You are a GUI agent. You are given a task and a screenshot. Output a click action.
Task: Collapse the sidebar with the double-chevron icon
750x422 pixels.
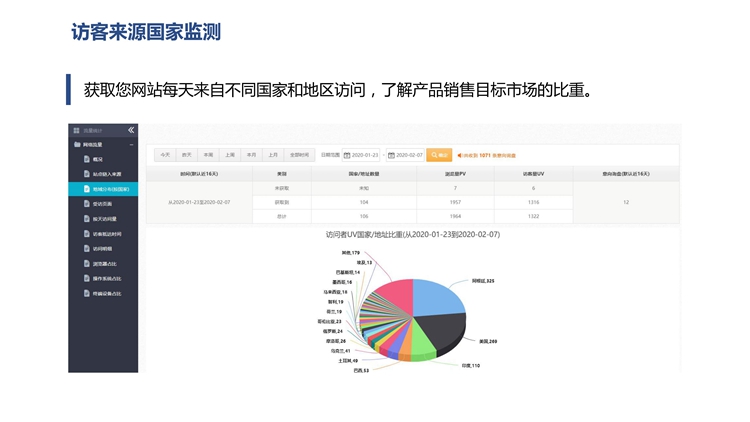click(131, 131)
